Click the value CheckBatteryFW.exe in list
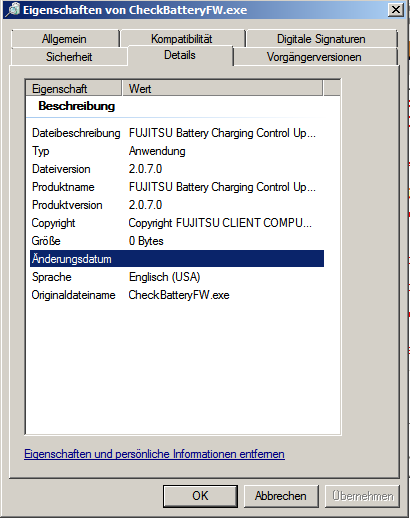Image resolution: width=410 pixels, height=518 pixels. [x=179, y=295]
